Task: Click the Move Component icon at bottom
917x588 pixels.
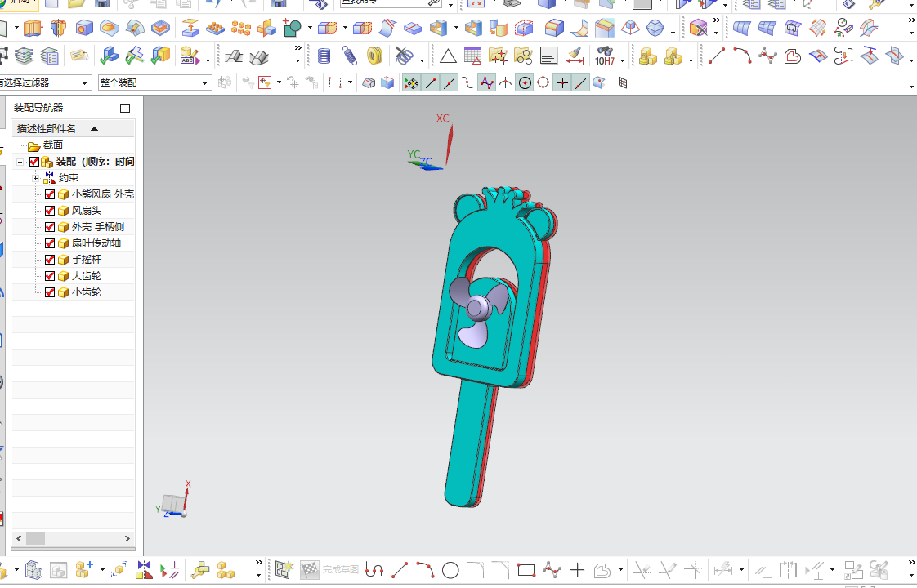Action: point(119,569)
